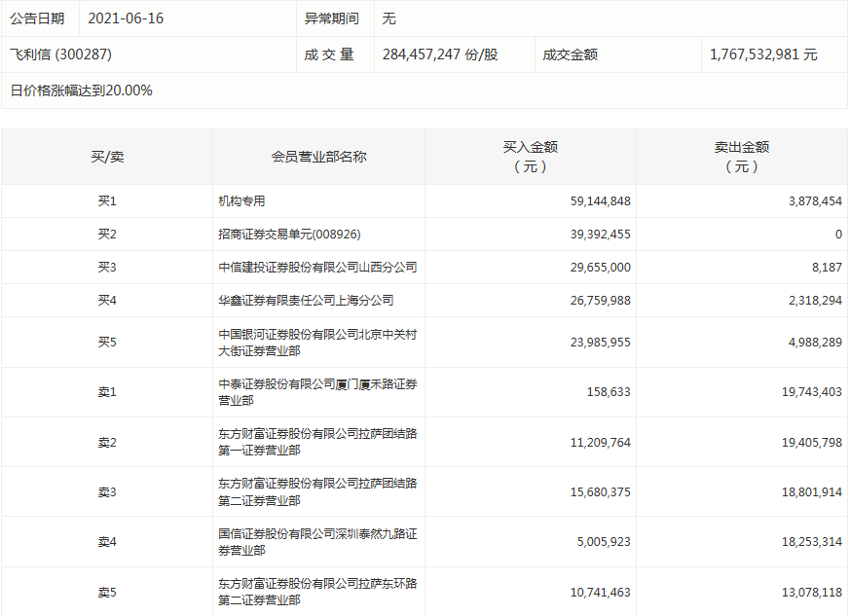
Task: Click 中国银河证券 北京中关村大街证券营业部 name
Action: (x=317, y=343)
